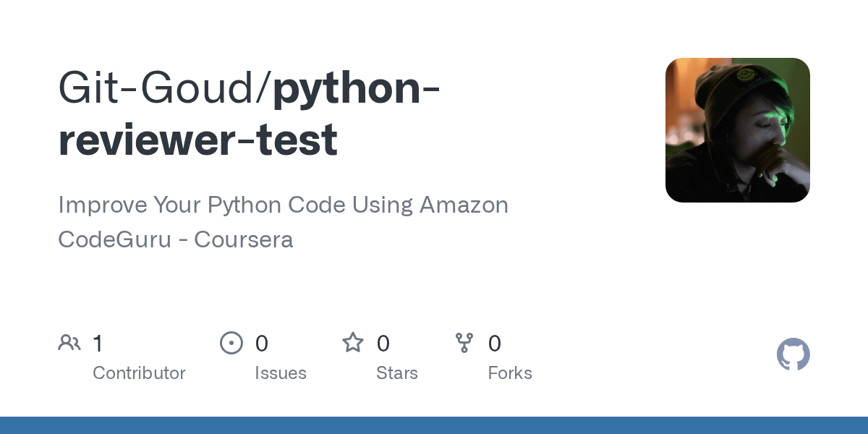Image resolution: width=868 pixels, height=434 pixels.
Task: Click the star outline icon
Action: [x=352, y=343]
